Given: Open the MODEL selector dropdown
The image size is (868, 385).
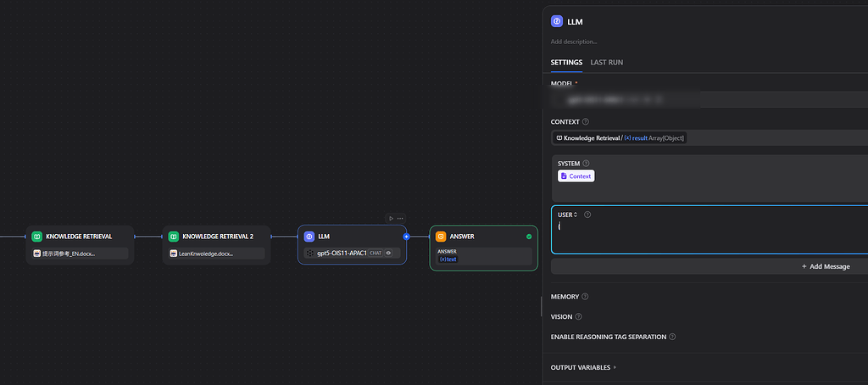Looking at the screenshot, I should click(709, 100).
